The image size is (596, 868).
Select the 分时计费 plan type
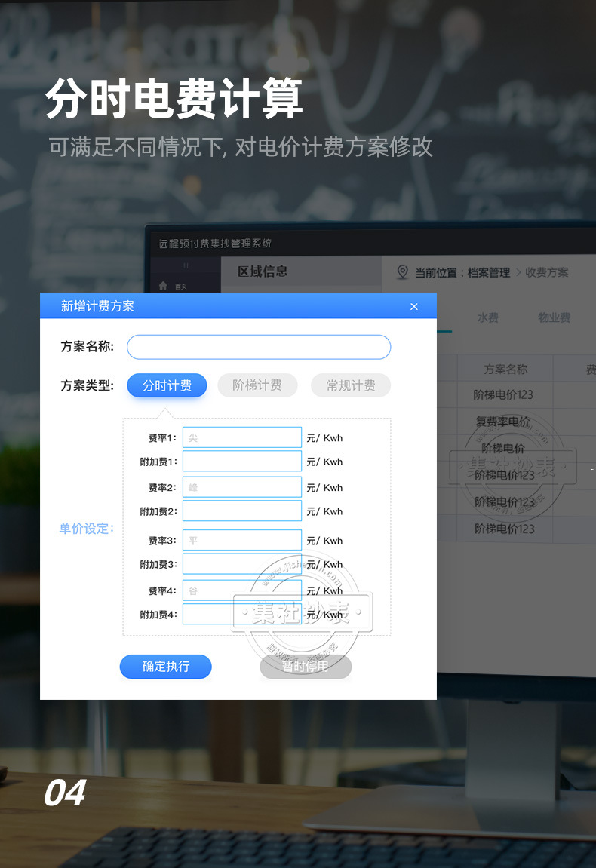coord(167,385)
